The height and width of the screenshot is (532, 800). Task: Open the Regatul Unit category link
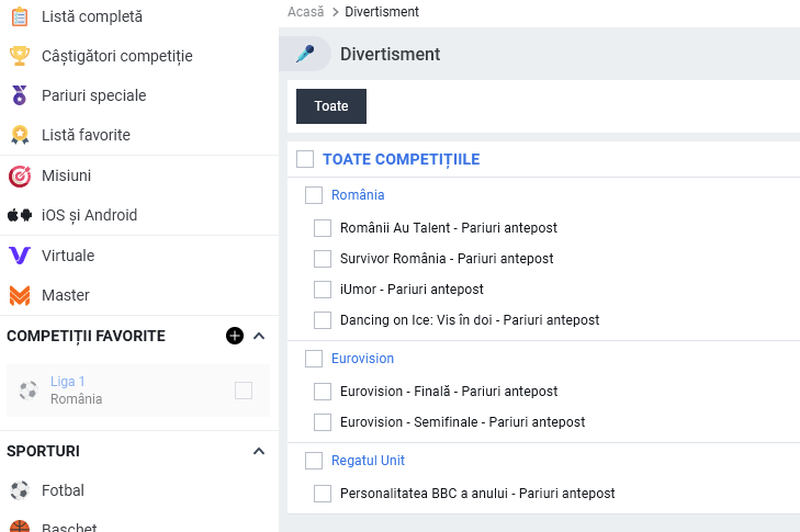(368, 460)
